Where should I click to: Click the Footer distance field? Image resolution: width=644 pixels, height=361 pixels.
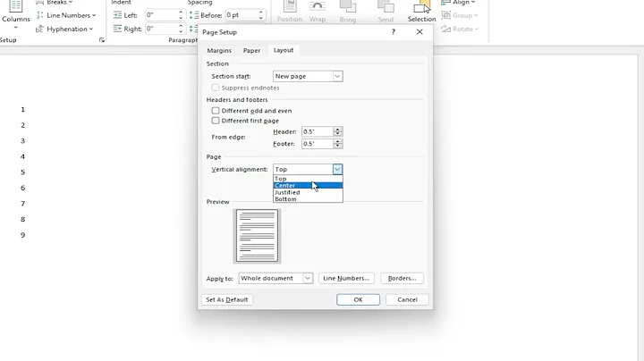click(x=317, y=144)
